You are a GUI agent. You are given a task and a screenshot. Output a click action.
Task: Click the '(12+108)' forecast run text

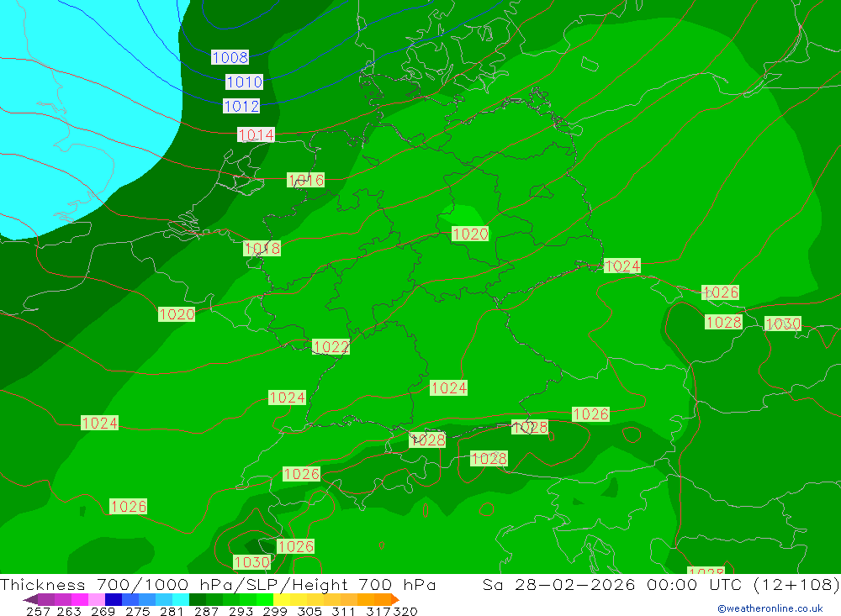(796, 584)
